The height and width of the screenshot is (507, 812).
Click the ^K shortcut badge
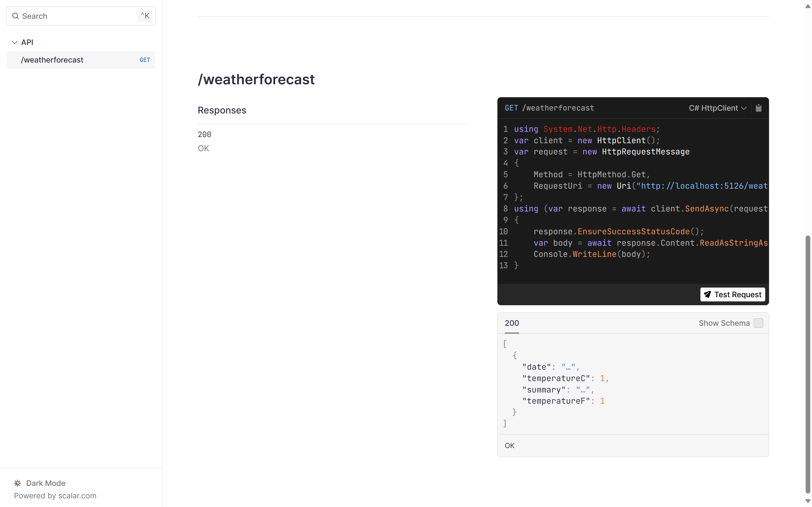click(x=145, y=16)
